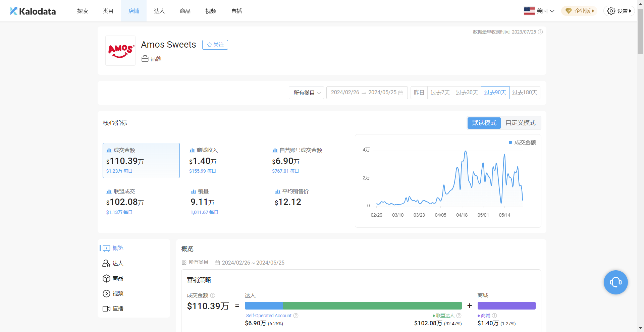Expand the 所有类目 category dropdown
The image size is (644, 332).
pos(307,93)
